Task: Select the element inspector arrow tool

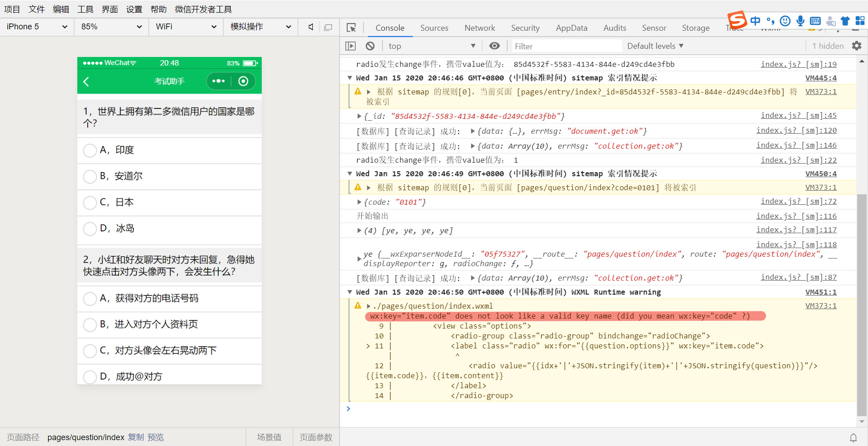Action: click(x=351, y=28)
